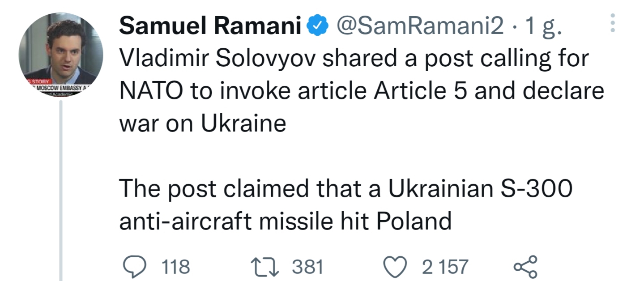Click the "war on Ukraine" text line

[202, 123]
